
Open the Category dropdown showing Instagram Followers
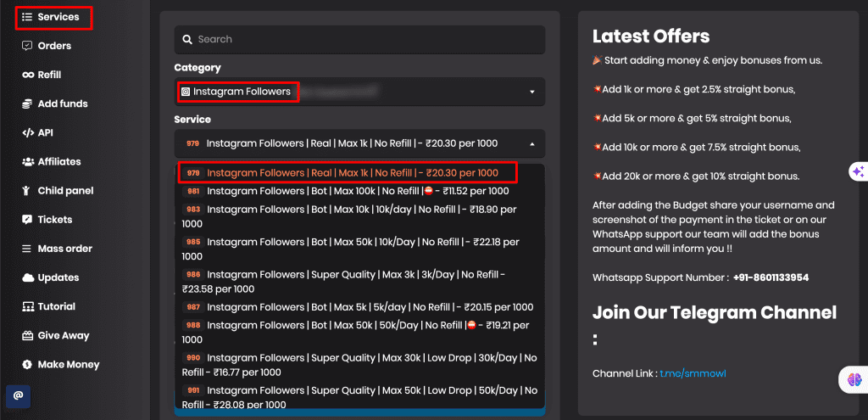(359, 92)
